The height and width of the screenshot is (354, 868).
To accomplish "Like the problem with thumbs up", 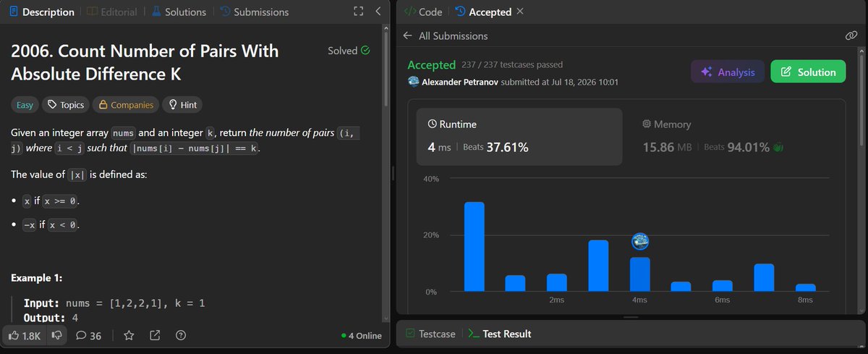I will click(25, 335).
